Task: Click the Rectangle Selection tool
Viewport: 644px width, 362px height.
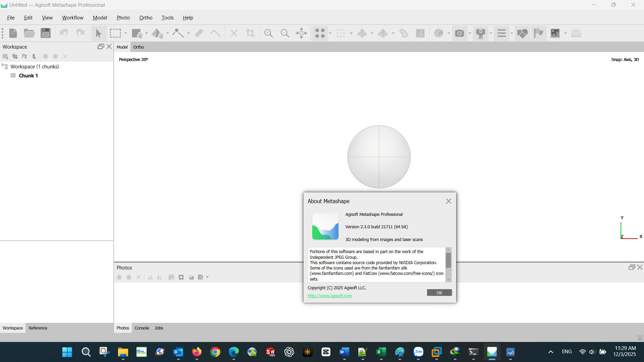Action: pos(115,33)
